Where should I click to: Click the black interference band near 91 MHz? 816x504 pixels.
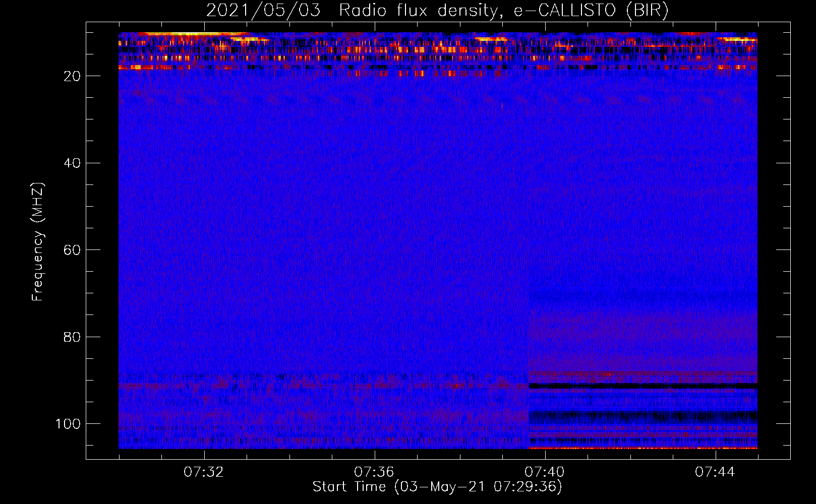pyautogui.click(x=643, y=386)
